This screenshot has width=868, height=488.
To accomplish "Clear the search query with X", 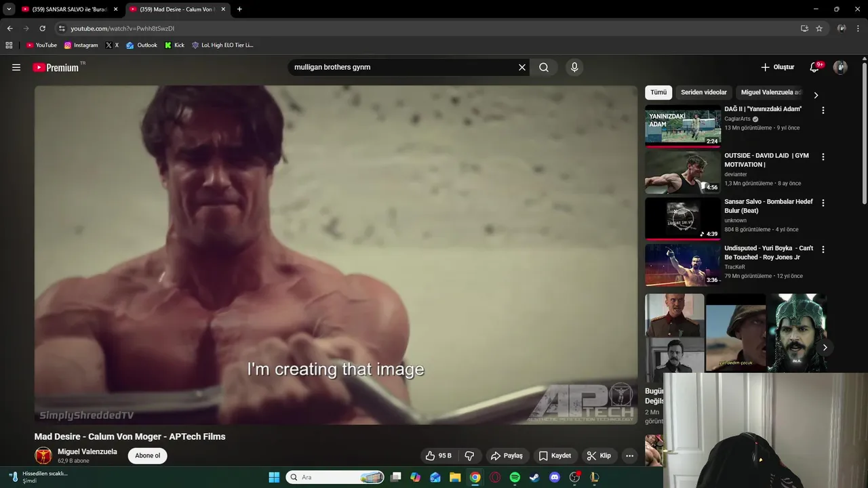I will pos(522,67).
